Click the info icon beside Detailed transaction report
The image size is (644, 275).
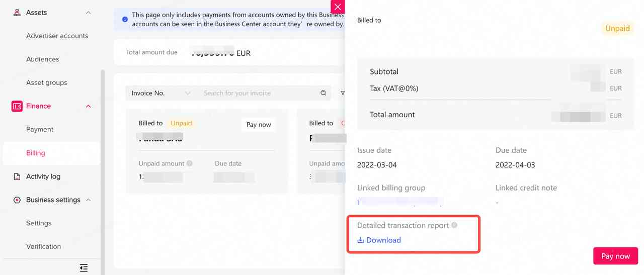pyautogui.click(x=454, y=225)
